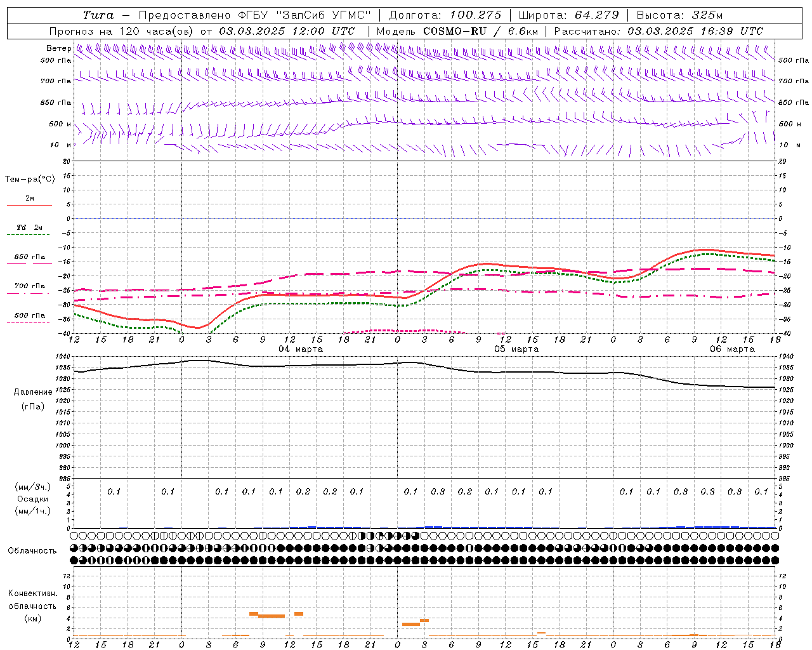This screenshot has width=812, height=650.
Task: Click the 'Тем-ра(°C)' temperature axis title
Action: click(x=30, y=180)
